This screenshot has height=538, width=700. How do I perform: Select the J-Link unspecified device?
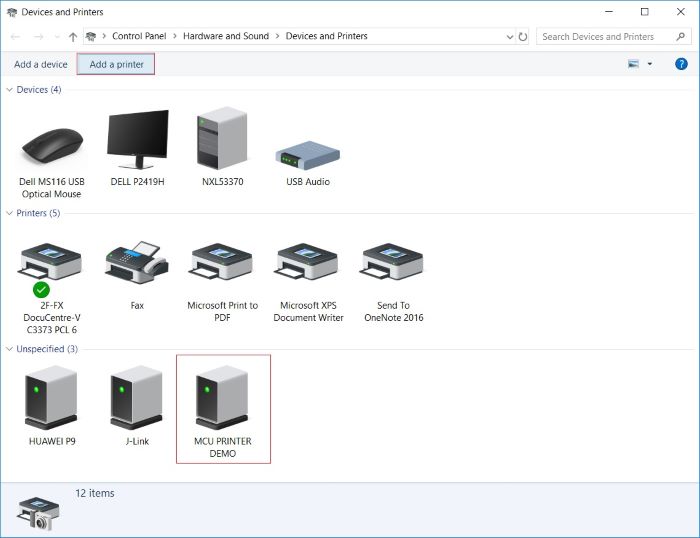pyautogui.click(x=137, y=398)
